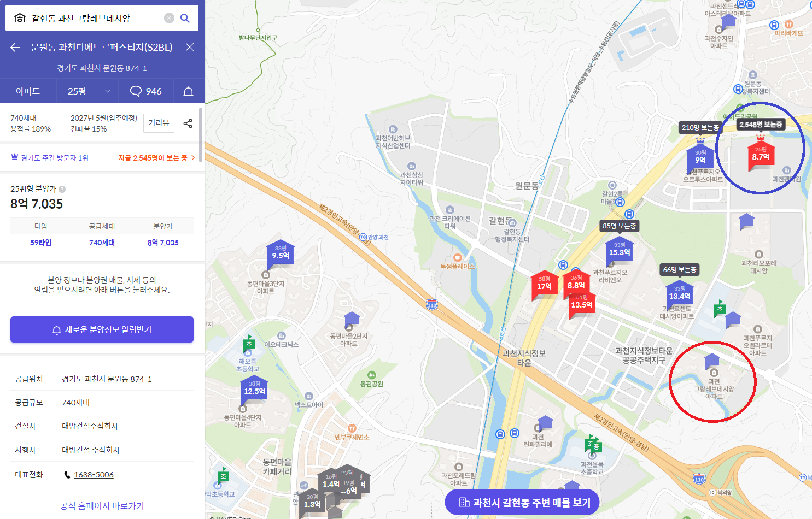Click 새로운 분양정보 알림받기 button

point(102,329)
